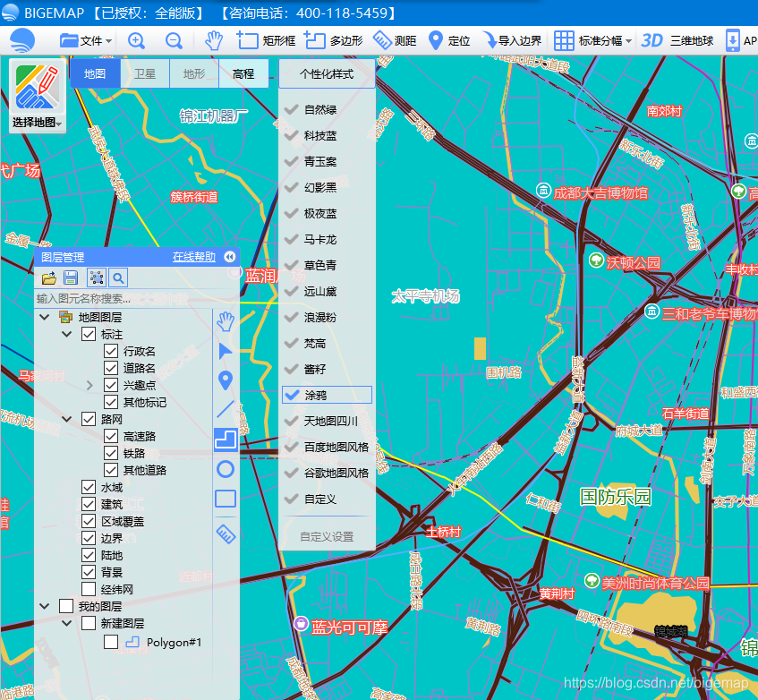Image resolution: width=758 pixels, height=700 pixels.
Task: Switch to the 地形 terrain tab
Action: click(x=194, y=74)
